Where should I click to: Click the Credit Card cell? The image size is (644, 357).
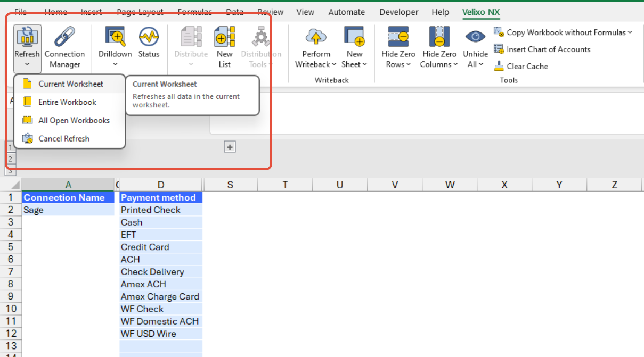coord(161,247)
